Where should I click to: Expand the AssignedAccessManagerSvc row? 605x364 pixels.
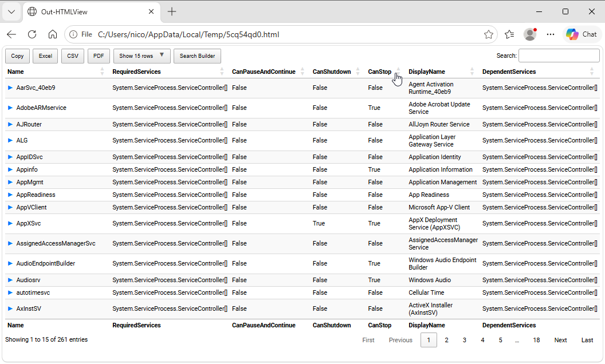[10, 243]
